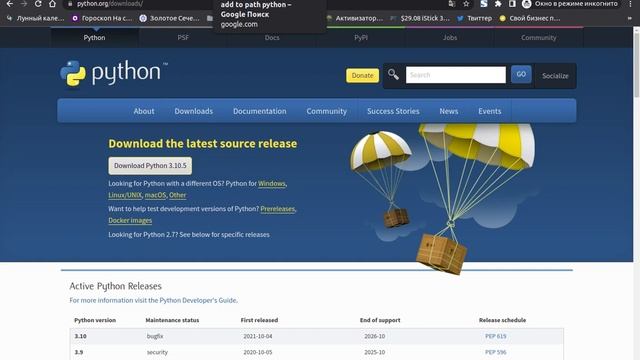Follow the Windows download link

271,184
